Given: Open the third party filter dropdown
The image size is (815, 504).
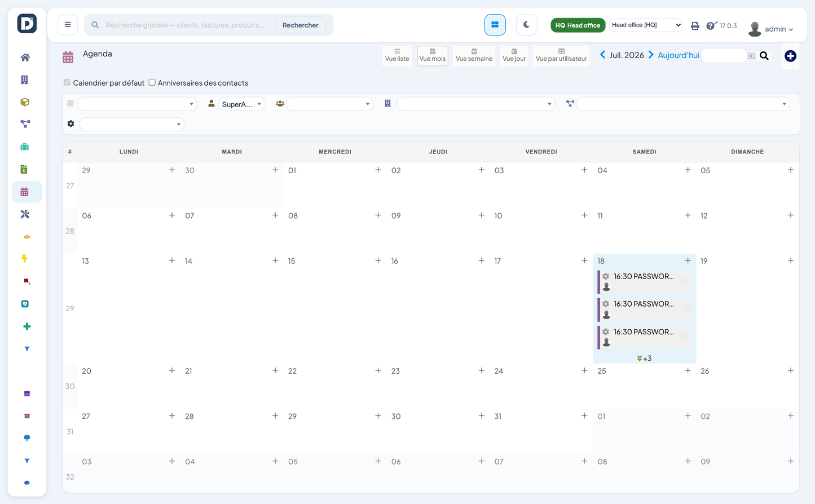Looking at the screenshot, I should (476, 104).
